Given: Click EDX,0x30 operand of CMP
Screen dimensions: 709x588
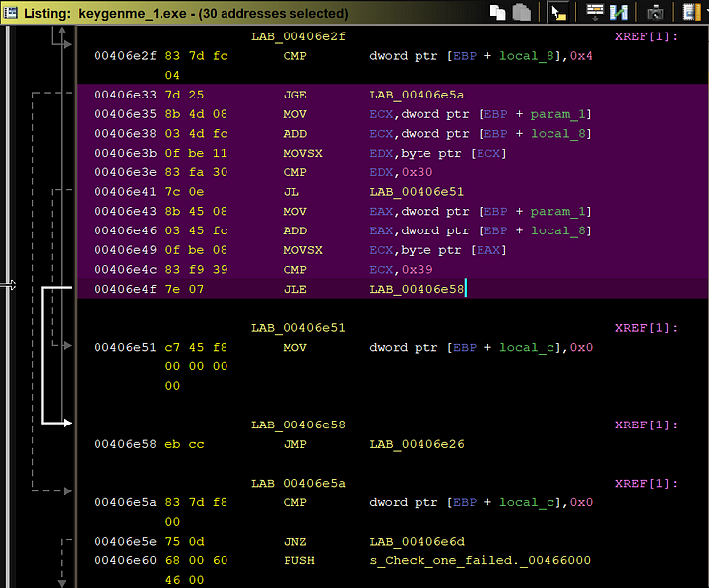Looking at the screenshot, I should click(x=401, y=172).
